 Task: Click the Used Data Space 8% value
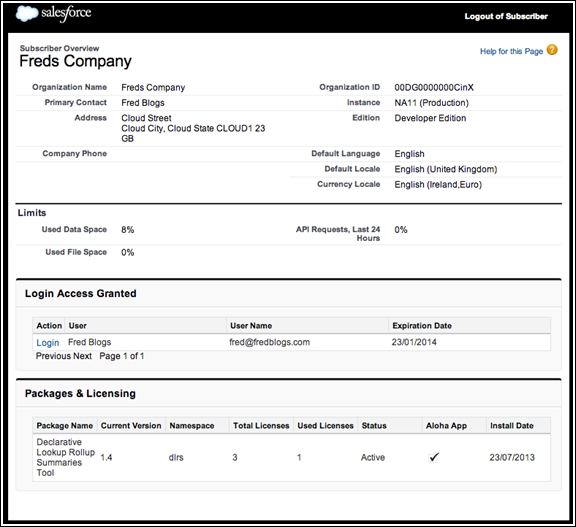click(x=127, y=230)
